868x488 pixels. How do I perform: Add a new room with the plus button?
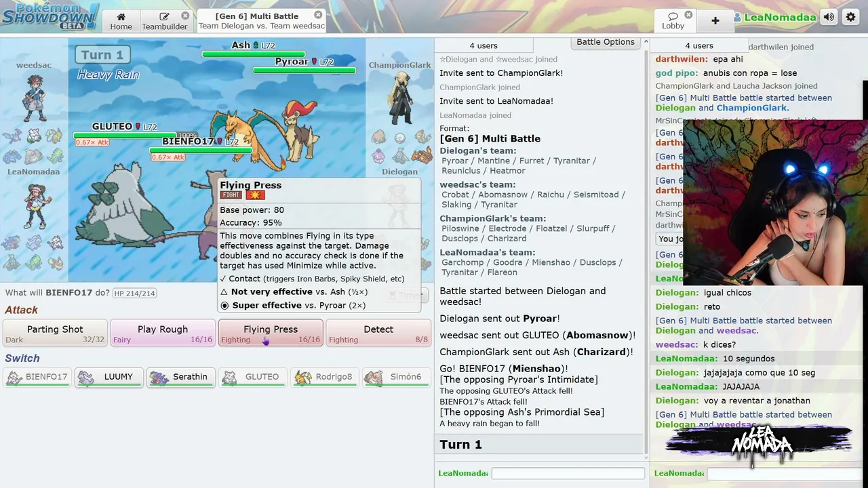tap(715, 20)
